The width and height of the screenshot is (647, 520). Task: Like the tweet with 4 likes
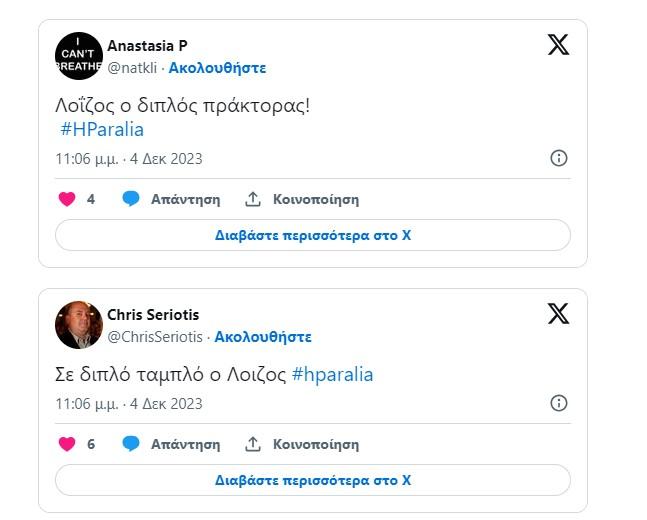point(67,199)
